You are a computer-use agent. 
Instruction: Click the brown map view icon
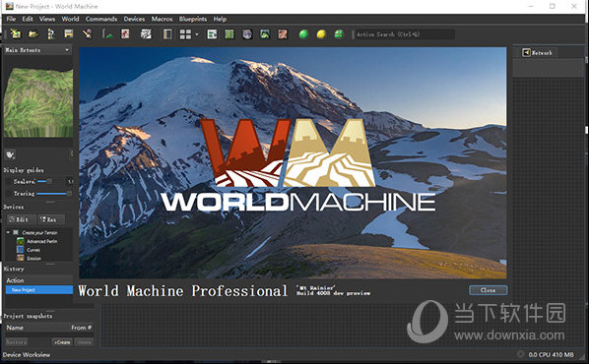(x=283, y=34)
